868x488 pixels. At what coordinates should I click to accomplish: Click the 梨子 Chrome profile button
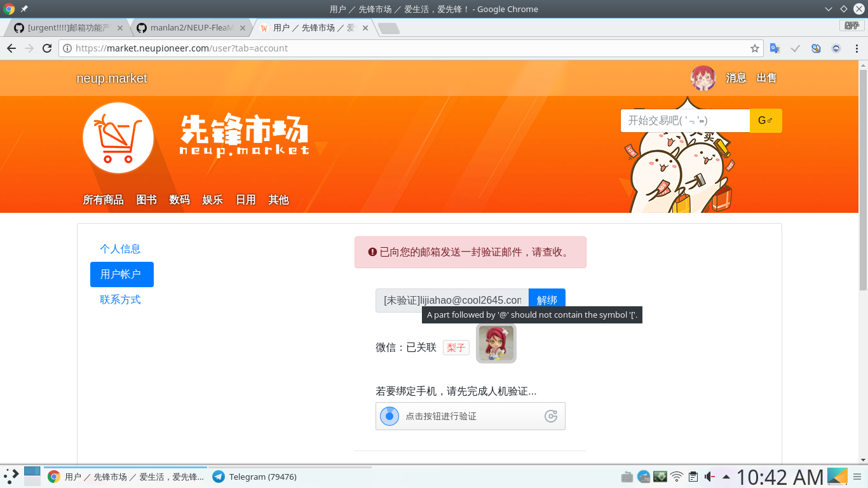pyautogui.click(x=851, y=25)
